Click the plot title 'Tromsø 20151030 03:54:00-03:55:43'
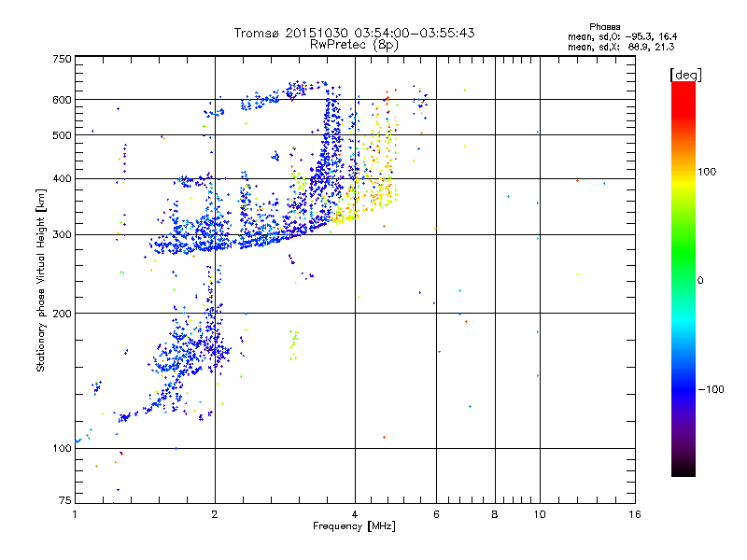This screenshot has height=560, width=747. [x=354, y=33]
